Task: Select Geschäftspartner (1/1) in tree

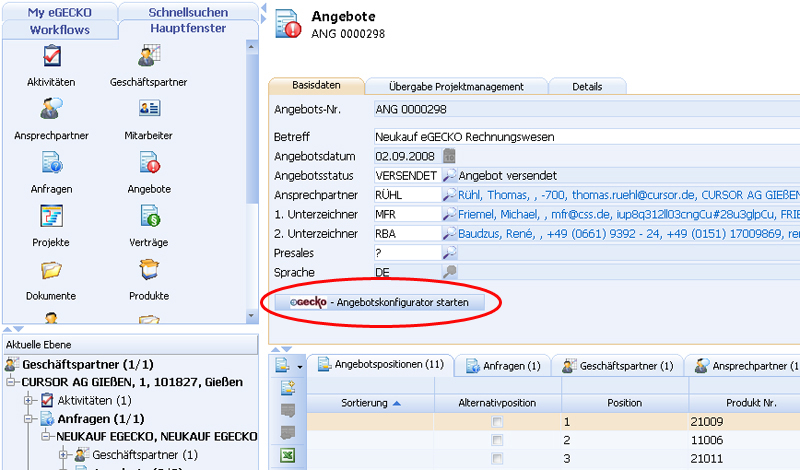Action: (x=88, y=364)
